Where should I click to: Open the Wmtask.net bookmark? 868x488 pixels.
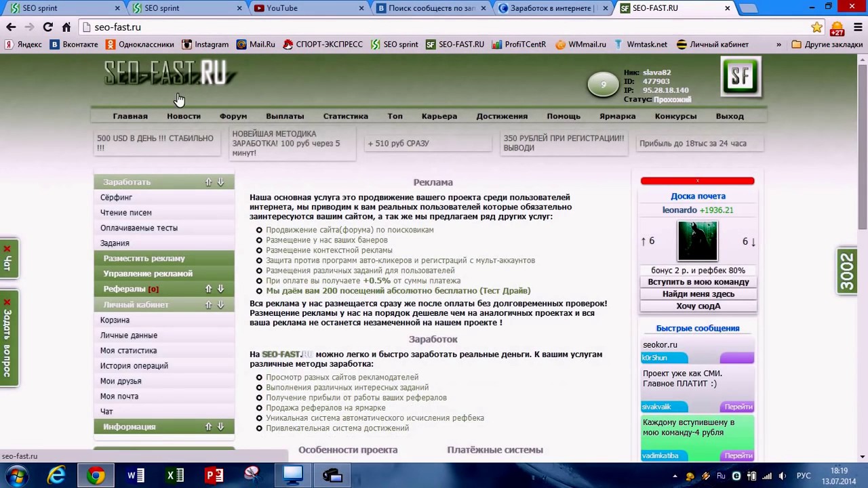(641, 44)
